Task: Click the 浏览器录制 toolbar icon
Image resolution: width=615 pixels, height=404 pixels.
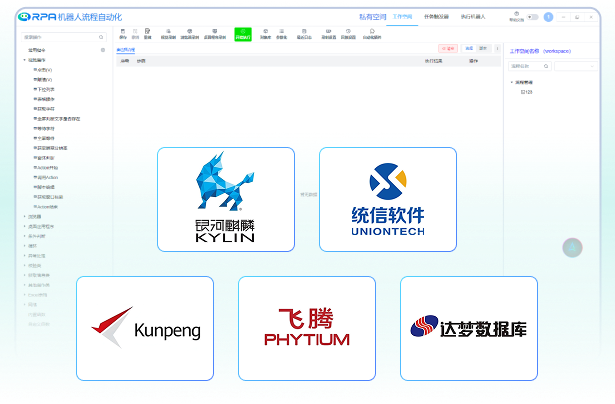Action: pyautogui.click(x=190, y=34)
